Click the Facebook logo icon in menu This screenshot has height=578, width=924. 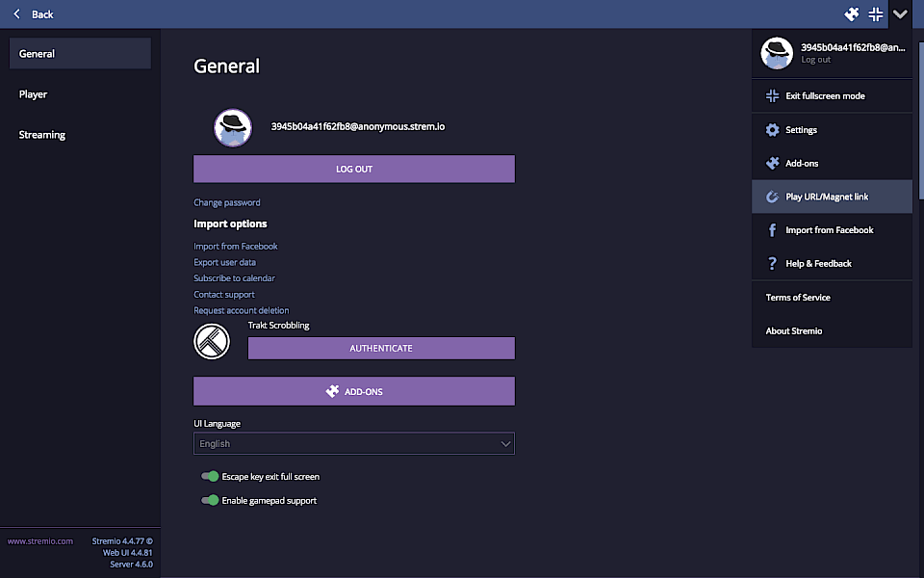772,230
